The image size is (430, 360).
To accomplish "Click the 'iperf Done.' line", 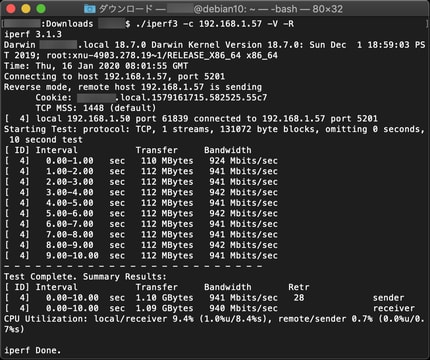I will [33, 350].
